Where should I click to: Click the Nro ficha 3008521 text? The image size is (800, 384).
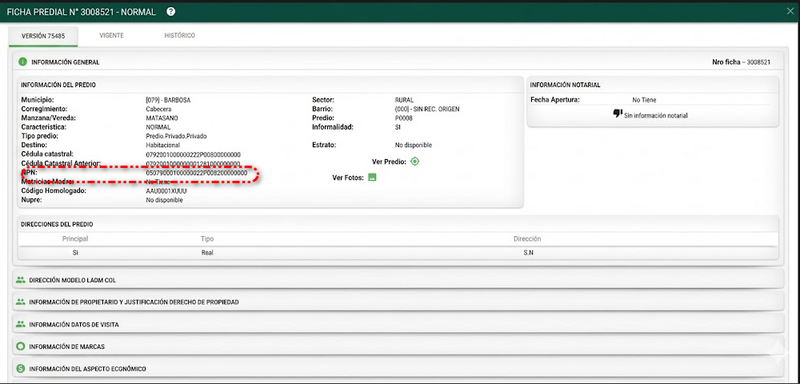pyautogui.click(x=741, y=62)
